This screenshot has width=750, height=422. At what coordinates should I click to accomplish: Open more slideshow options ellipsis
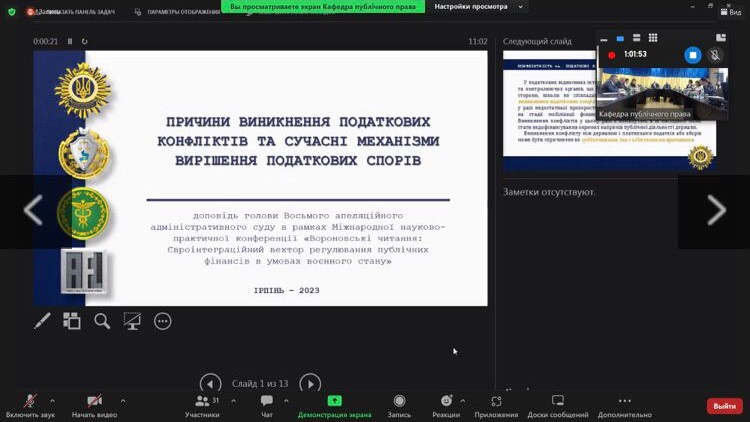tap(163, 321)
